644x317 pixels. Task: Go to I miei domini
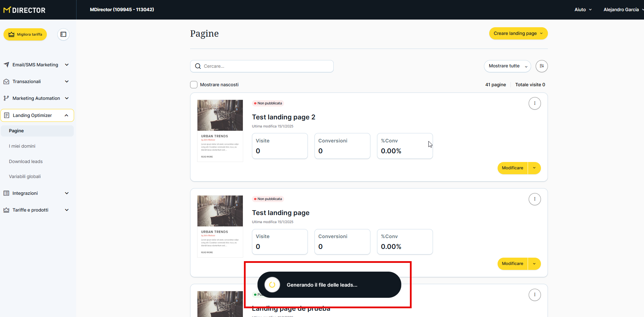(22, 146)
